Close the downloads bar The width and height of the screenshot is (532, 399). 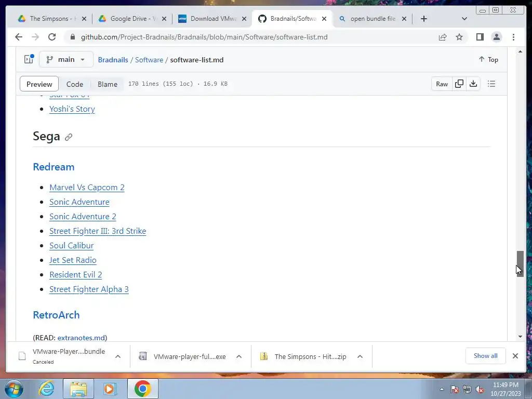tap(515, 356)
